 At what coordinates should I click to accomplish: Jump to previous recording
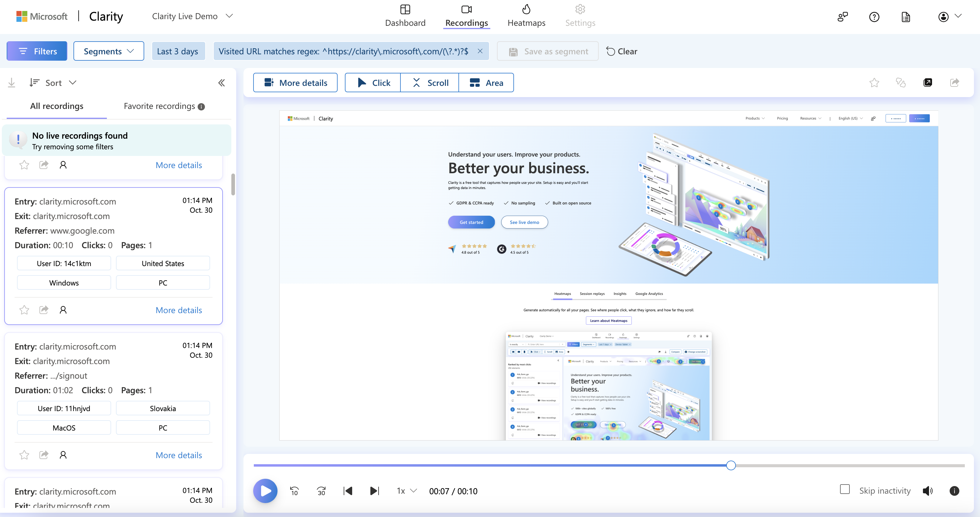pyautogui.click(x=348, y=491)
